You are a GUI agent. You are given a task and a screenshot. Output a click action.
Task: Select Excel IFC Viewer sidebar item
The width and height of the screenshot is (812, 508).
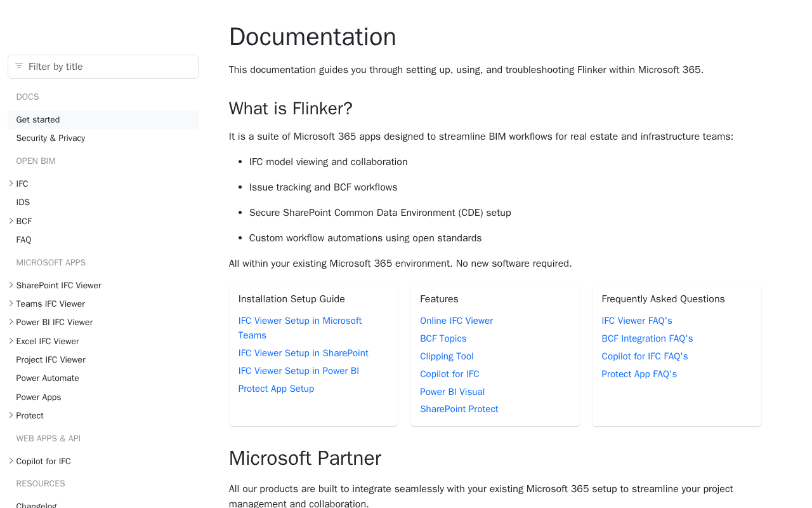[48, 342]
